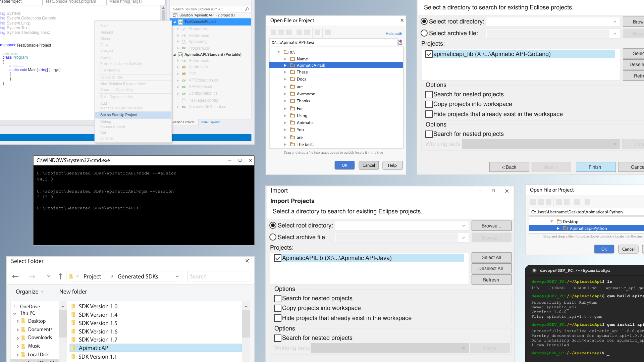Click the Controllers folder icon in Solution Explorer
644x362 pixels.
click(x=184, y=67)
